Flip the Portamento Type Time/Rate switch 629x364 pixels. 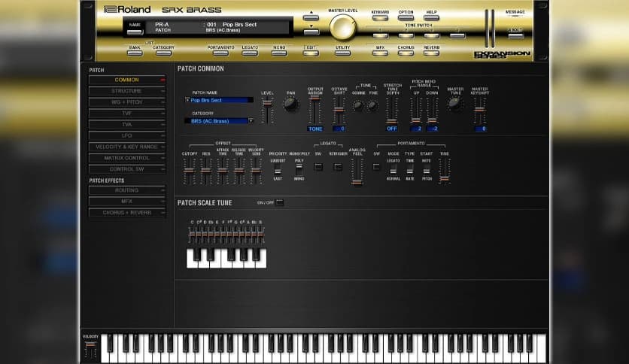(409, 169)
